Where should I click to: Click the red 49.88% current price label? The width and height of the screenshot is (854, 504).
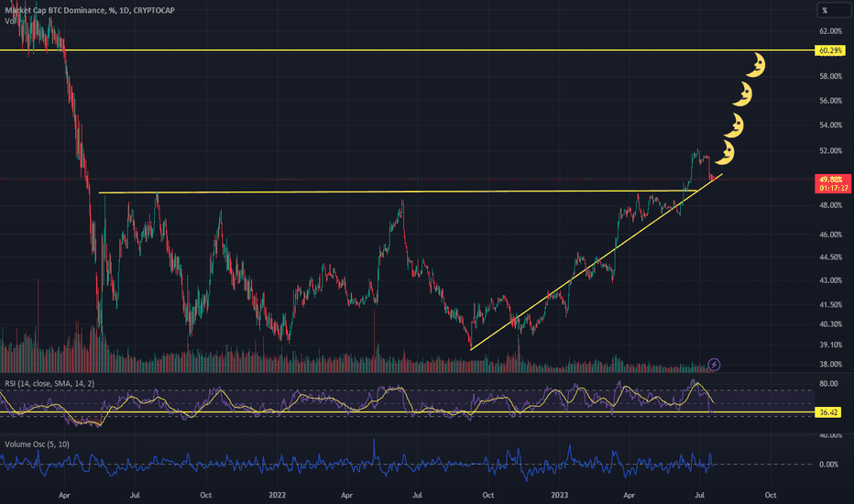[x=832, y=180]
